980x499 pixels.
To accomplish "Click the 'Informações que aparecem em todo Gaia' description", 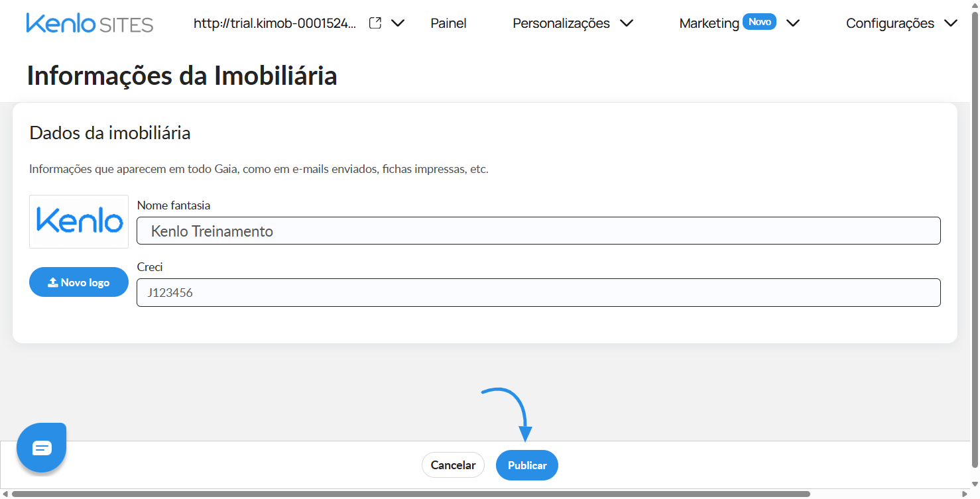I will (259, 169).
